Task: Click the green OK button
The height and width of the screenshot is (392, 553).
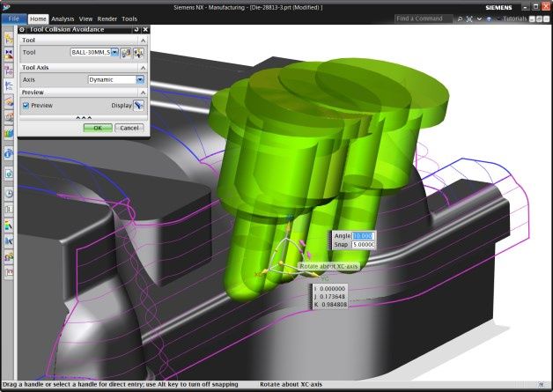Action: pos(98,128)
